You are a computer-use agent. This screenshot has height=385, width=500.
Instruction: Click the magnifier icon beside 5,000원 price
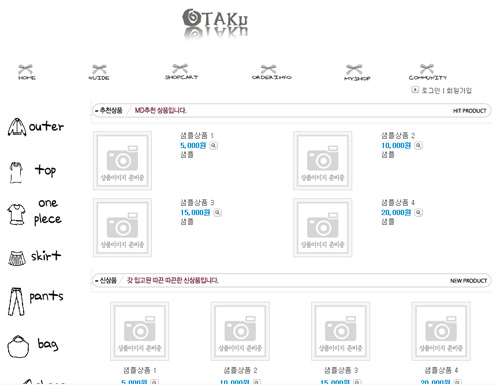pyautogui.click(x=213, y=146)
